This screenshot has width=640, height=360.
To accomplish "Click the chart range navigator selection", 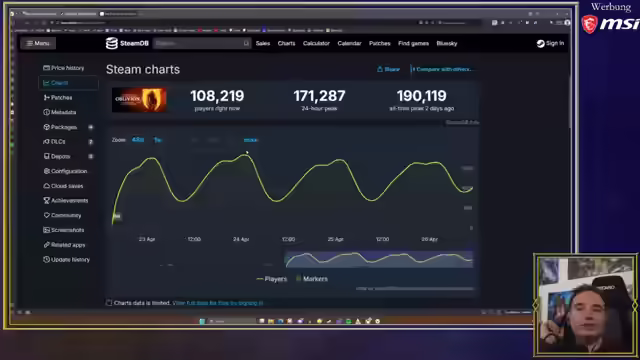I will tap(379, 260).
